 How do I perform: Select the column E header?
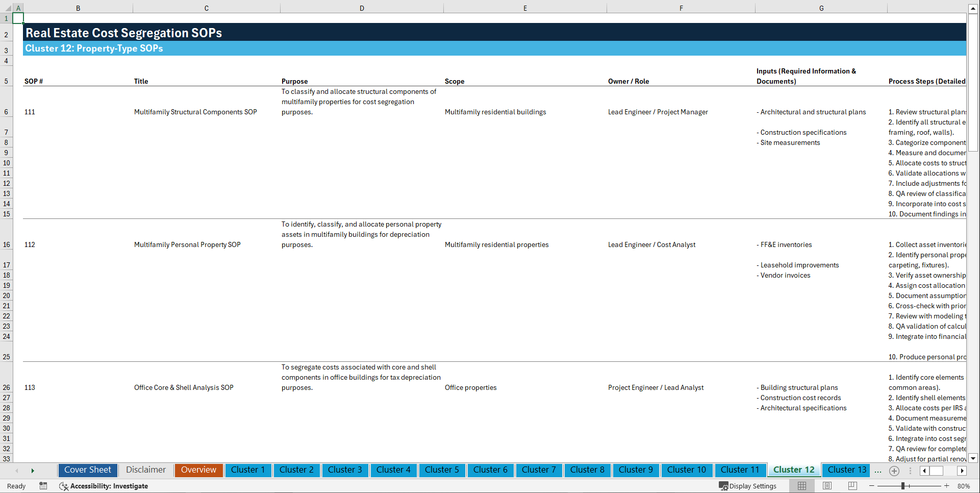525,8
